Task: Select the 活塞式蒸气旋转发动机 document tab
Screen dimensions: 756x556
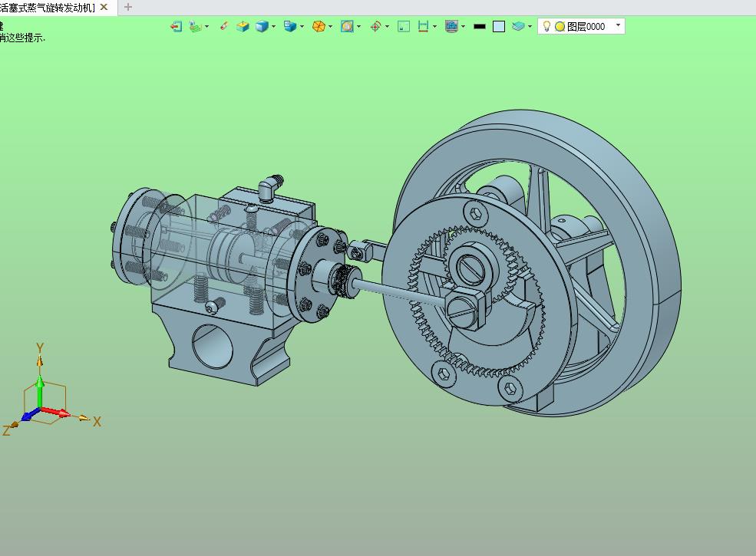Action: pos(48,7)
